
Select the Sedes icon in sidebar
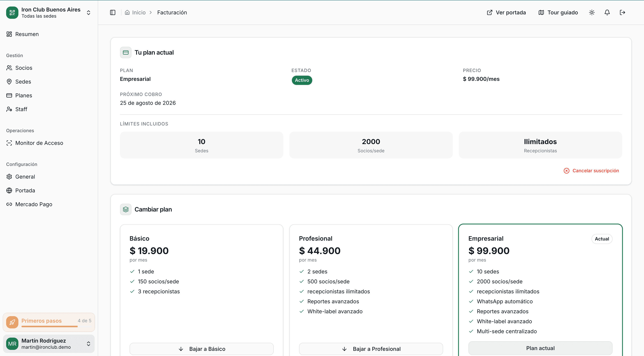[x=9, y=81]
